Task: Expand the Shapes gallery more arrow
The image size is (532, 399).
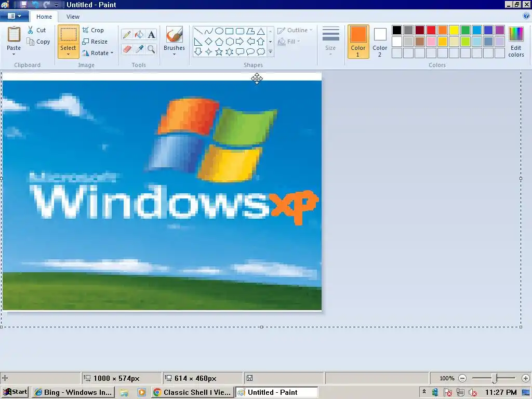Action: 270,52
